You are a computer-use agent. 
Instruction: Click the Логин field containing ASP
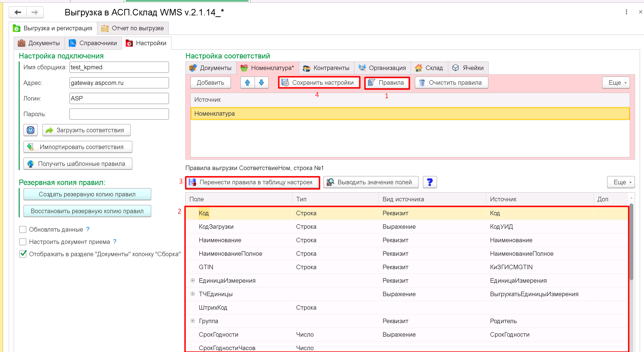tap(119, 98)
